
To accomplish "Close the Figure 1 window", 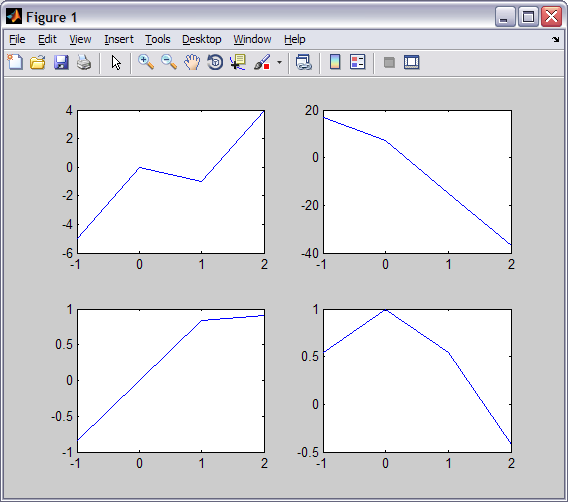I will 551,17.
